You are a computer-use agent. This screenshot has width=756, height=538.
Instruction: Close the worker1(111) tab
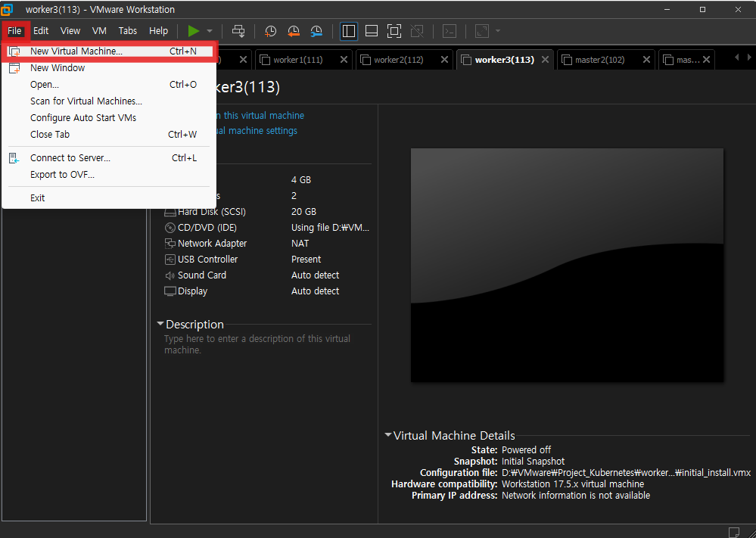[x=344, y=60]
